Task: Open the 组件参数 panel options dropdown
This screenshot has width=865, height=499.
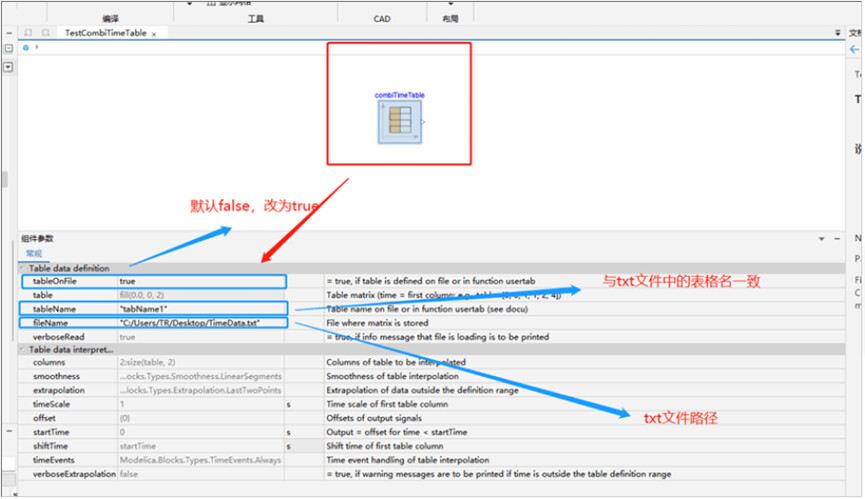Action: [x=821, y=239]
